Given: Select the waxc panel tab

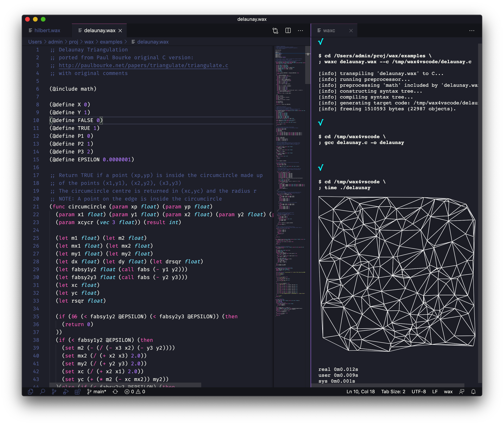Looking at the screenshot, I should tap(329, 31).
